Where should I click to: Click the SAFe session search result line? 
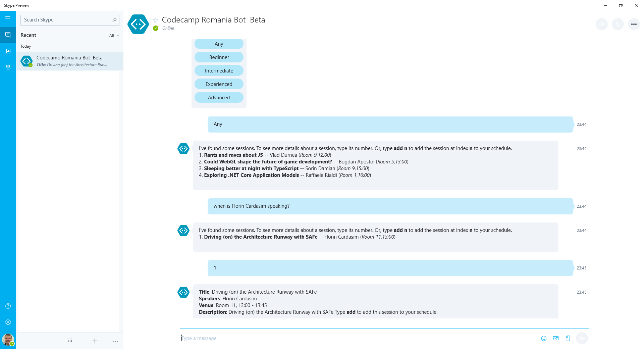[297, 237]
